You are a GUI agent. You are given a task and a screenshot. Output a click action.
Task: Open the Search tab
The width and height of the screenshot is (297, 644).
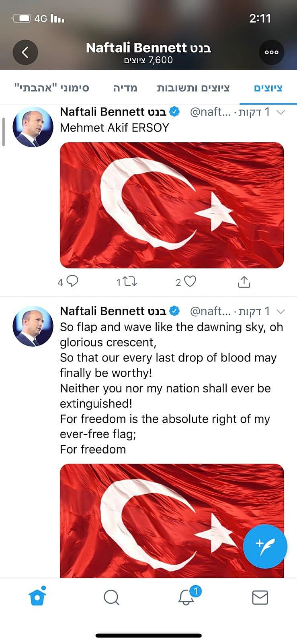pyautogui.click(x=111, y=597)
